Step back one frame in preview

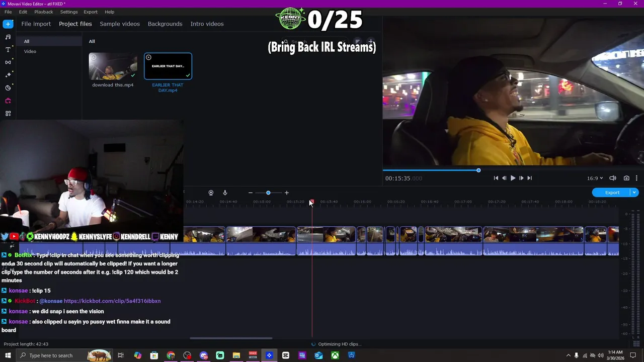pos(504,178)
